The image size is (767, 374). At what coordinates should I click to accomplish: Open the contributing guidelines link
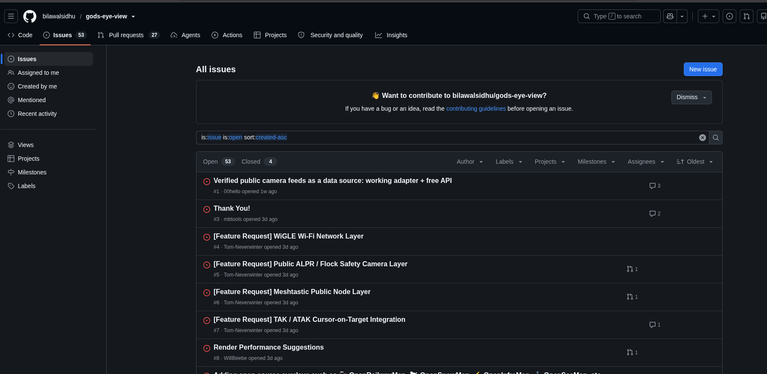(475, 109)
